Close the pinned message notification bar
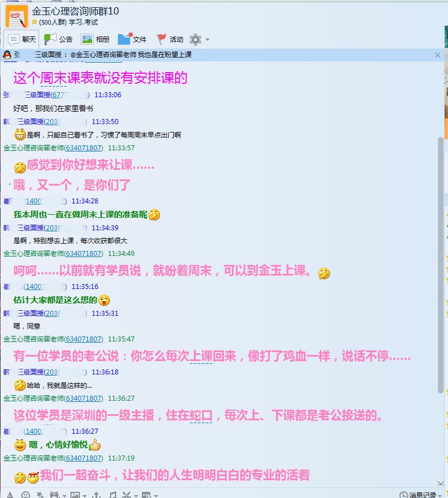 [437, 55]
